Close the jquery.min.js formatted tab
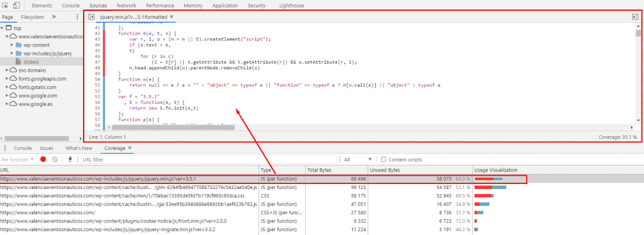Viewport: 644px width, 235px height. tap(172, 17)
